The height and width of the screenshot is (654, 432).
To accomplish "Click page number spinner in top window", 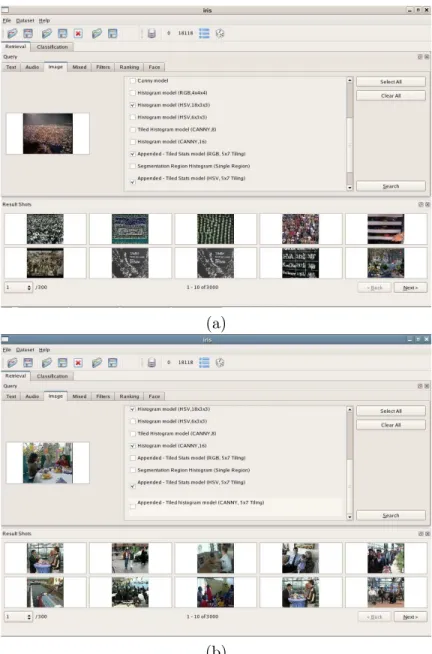I will click(x=18, y=287).
